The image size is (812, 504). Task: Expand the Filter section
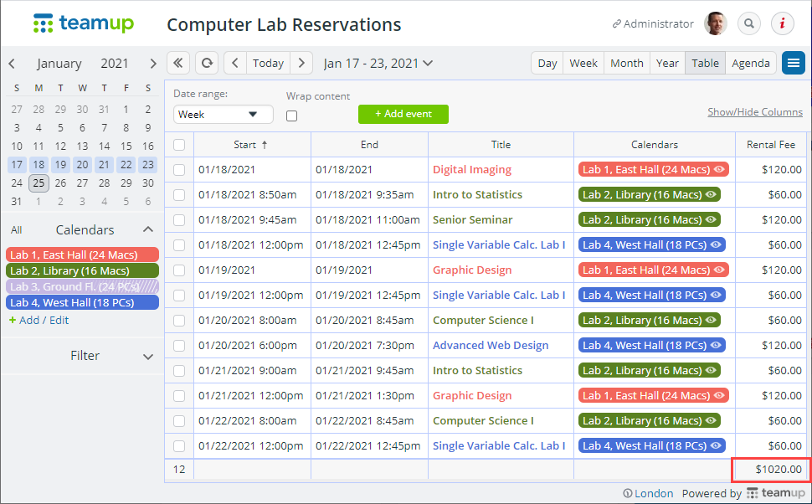[x=148, y=357]
